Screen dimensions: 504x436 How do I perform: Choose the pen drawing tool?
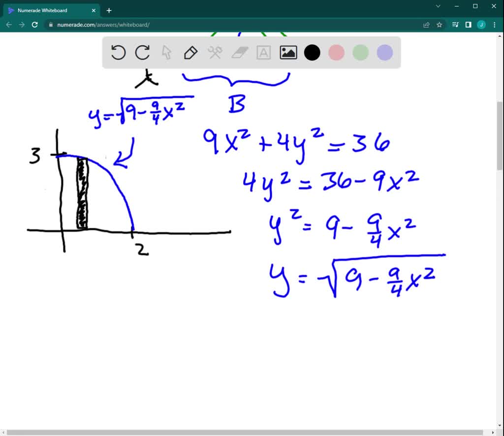[190, 52]
